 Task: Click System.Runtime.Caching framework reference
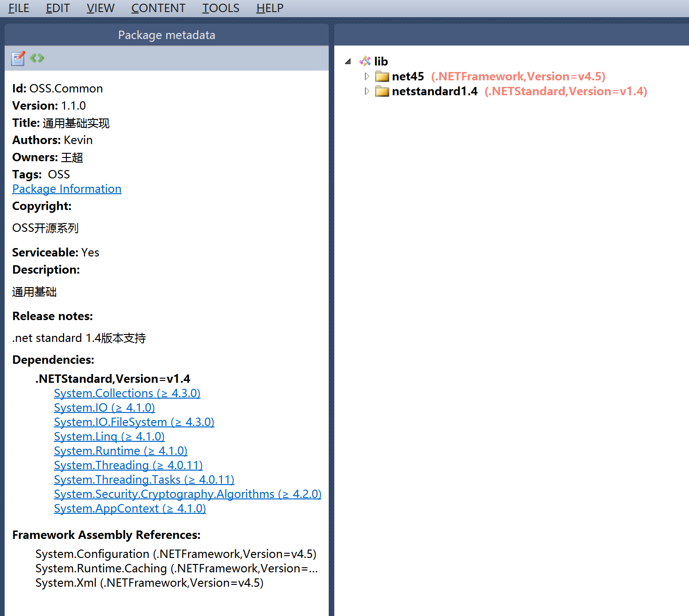177,569
